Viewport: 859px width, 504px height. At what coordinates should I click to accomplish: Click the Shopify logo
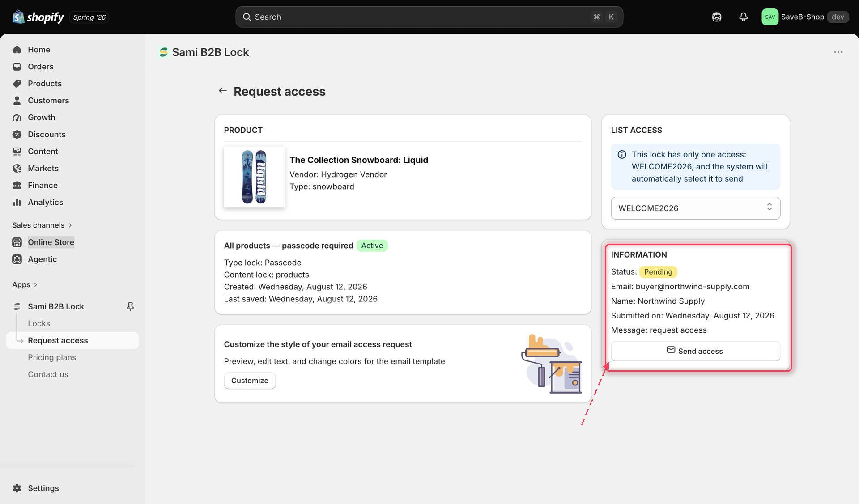click(38, 17)
